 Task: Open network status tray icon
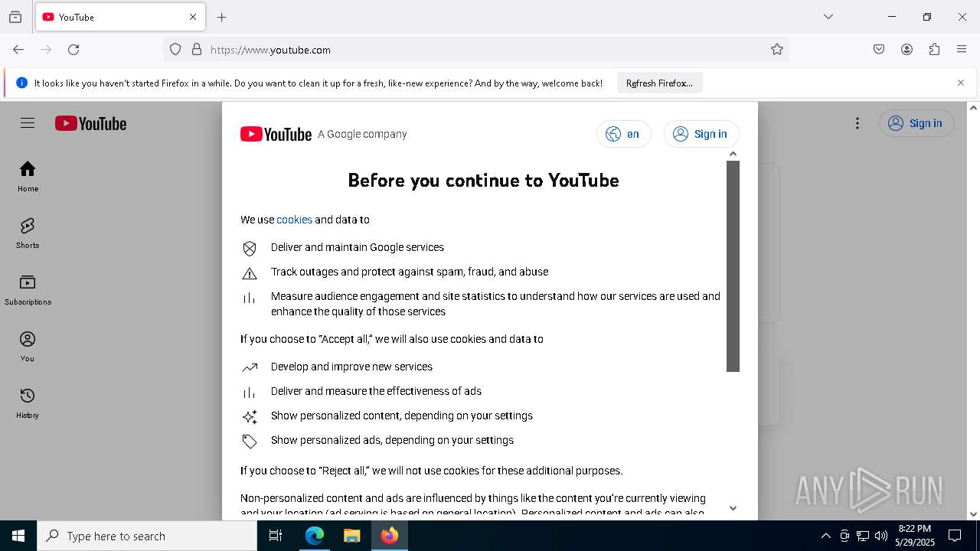pos(863,536)
